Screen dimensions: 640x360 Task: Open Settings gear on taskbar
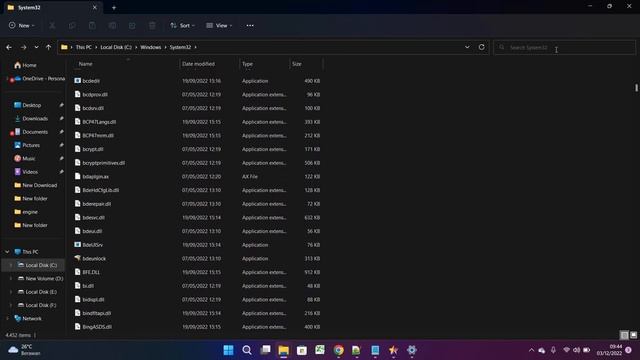412,350
